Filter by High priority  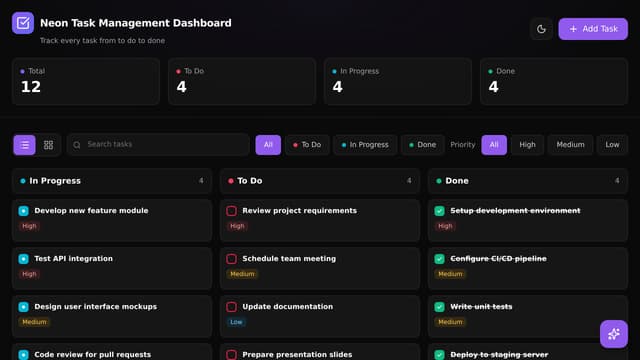(527, 145)
